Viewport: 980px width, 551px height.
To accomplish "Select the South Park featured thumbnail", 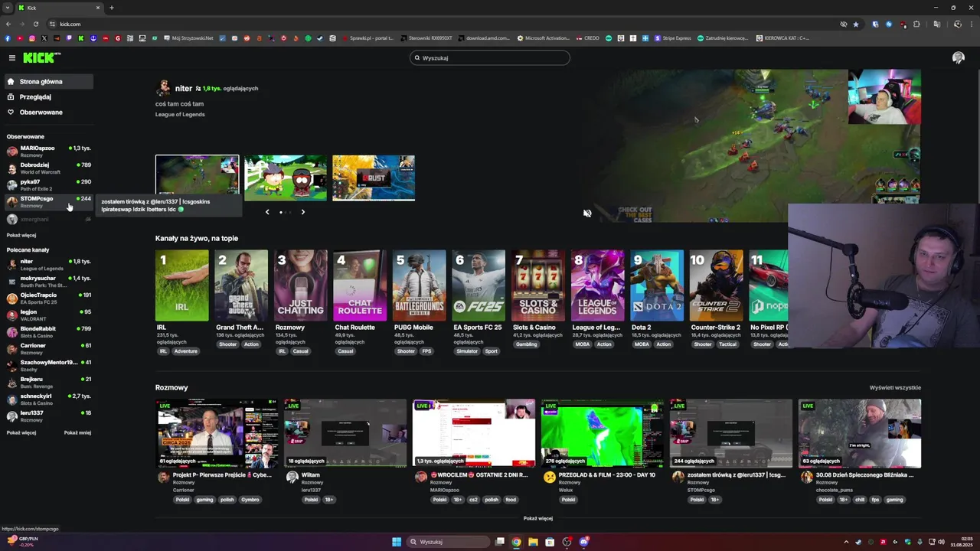I will click(x=286, y=178).
